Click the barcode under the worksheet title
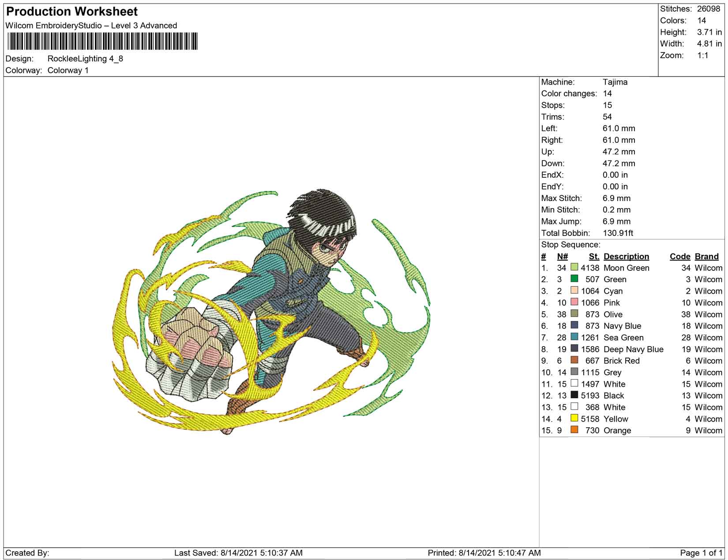 [102, 42]
